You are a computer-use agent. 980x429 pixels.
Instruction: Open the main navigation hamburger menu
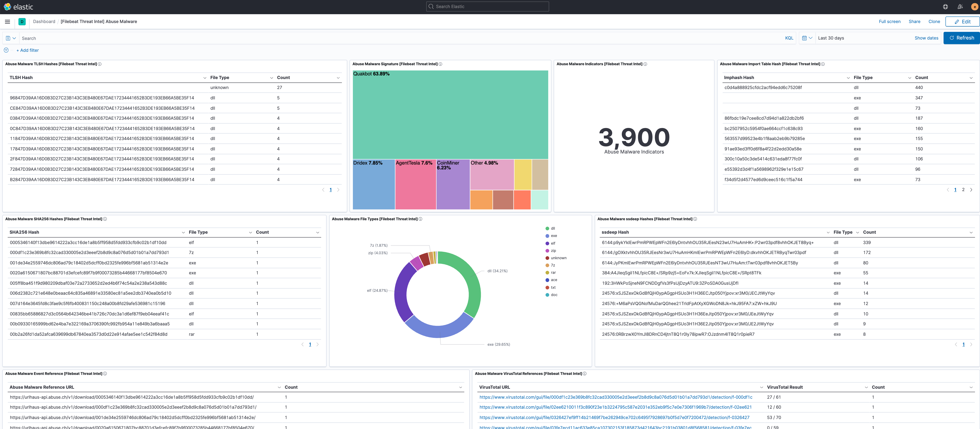point(7,22)
